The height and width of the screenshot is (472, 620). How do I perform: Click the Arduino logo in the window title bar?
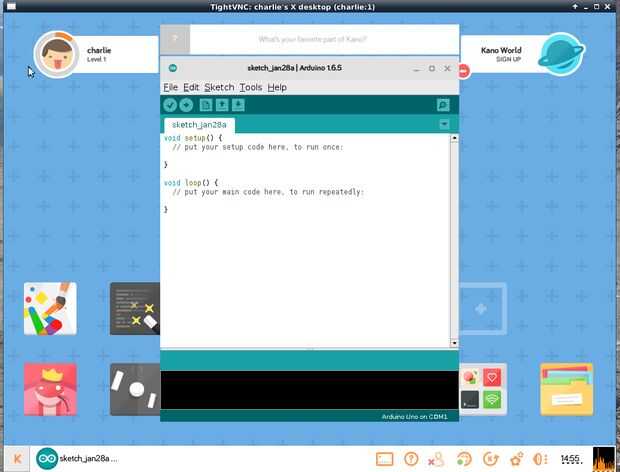[173, 68]
